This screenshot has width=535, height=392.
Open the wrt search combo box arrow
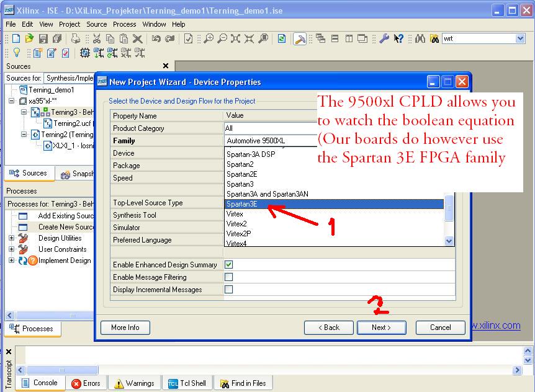(x=520, y=38)
